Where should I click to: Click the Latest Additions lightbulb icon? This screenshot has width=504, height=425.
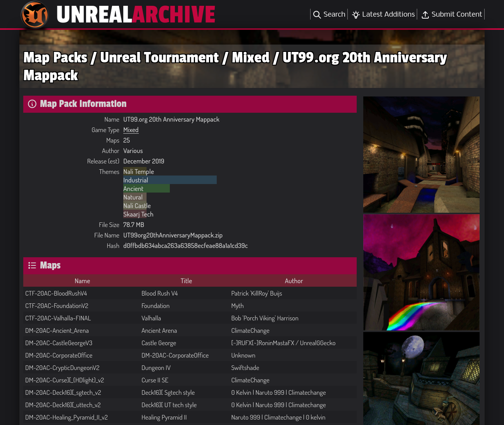coord(356,15)
